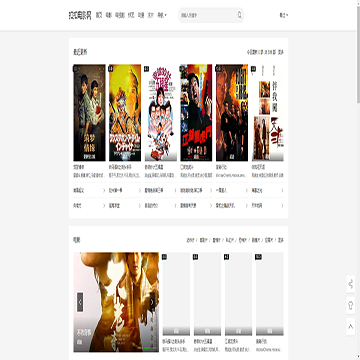Click the chevron on first poster's top list row

point(104,190)
